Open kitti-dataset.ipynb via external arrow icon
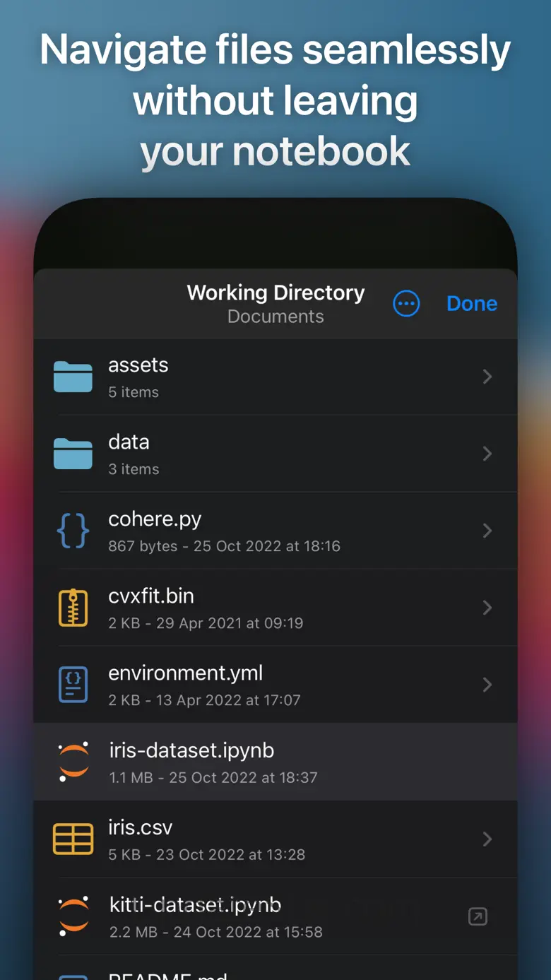 coord(478,916)
